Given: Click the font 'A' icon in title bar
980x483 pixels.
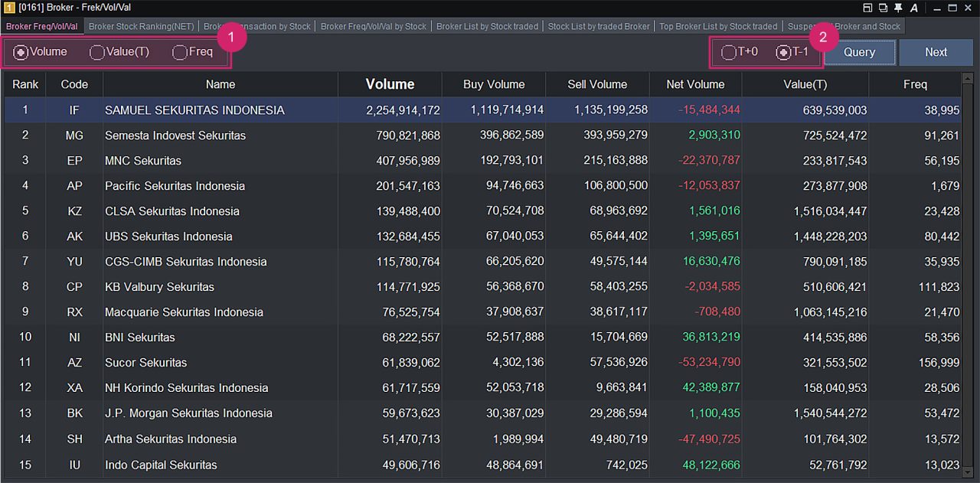Looking at the screenshot, I should [x=914, y=8].
